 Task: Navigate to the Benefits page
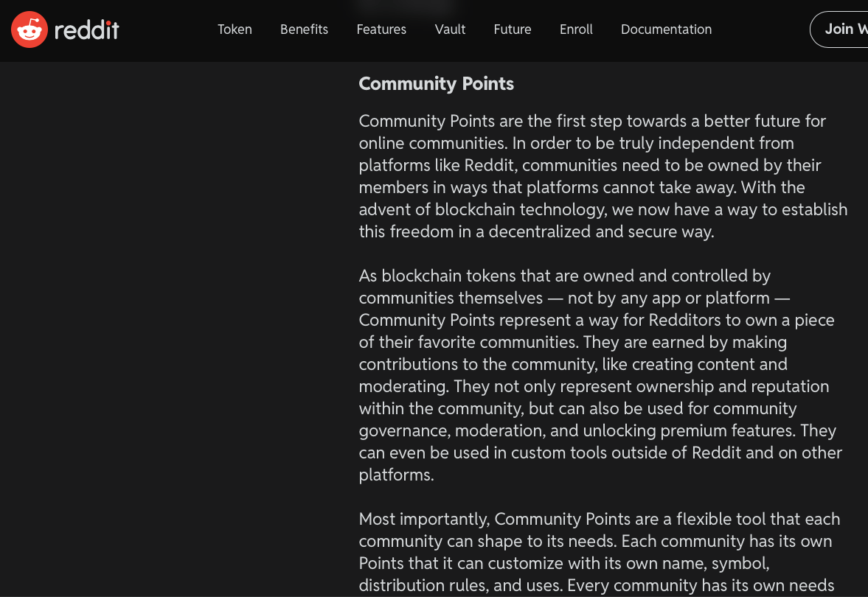click(304, 29)
